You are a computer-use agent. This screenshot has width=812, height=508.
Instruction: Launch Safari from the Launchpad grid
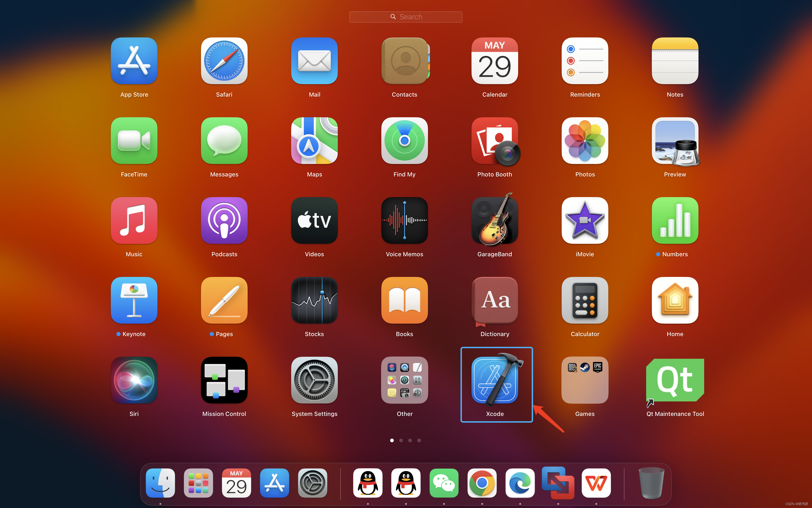224,61
